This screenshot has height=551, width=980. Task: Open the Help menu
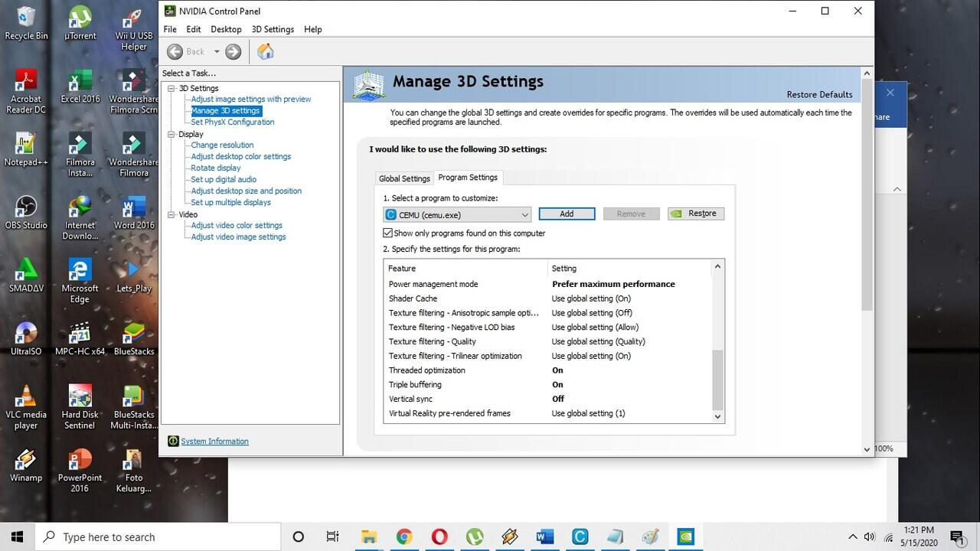pyautogui.click(x=312, y=29)
